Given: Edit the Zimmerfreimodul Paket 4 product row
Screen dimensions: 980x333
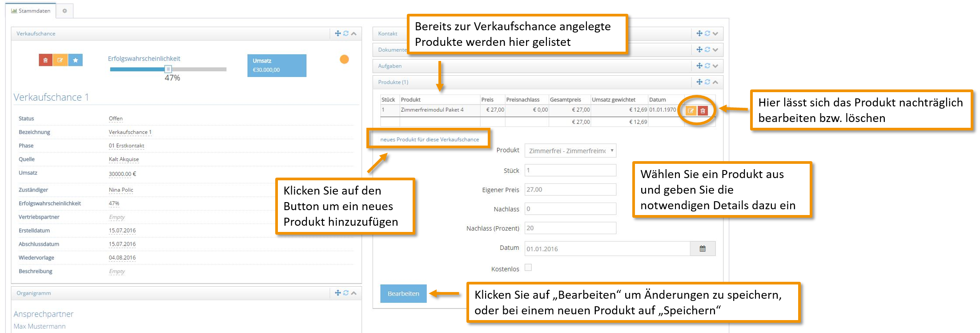Looking at the screenshot, I should point(691,111).
